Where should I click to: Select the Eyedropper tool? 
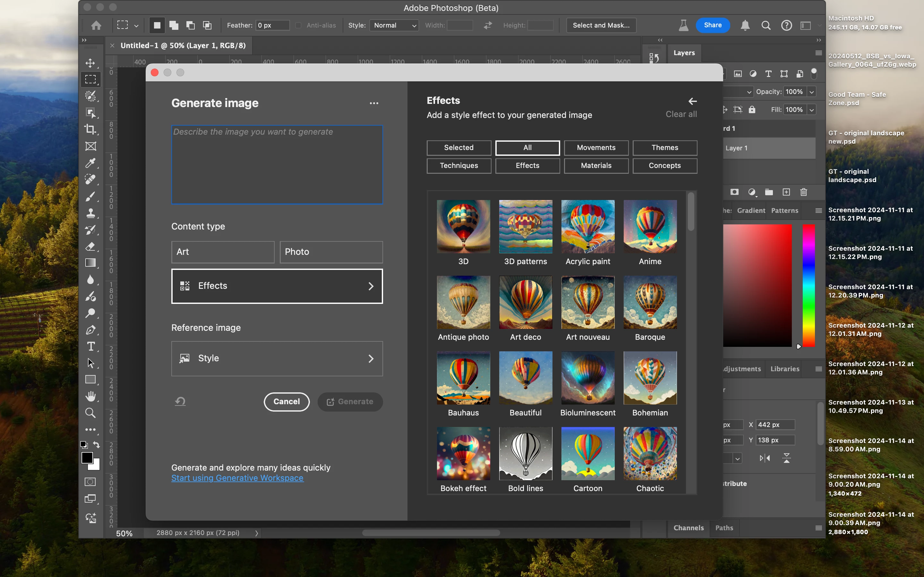[90, 163]
